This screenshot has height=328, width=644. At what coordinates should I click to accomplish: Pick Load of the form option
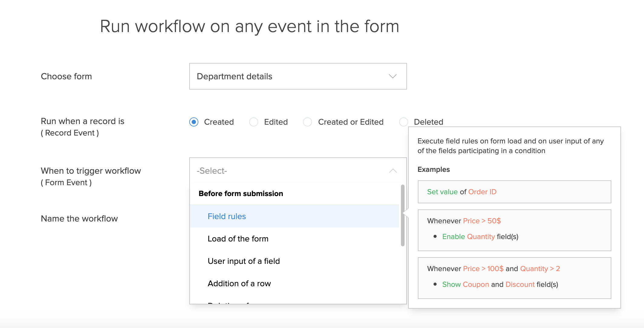pos(238,239)
